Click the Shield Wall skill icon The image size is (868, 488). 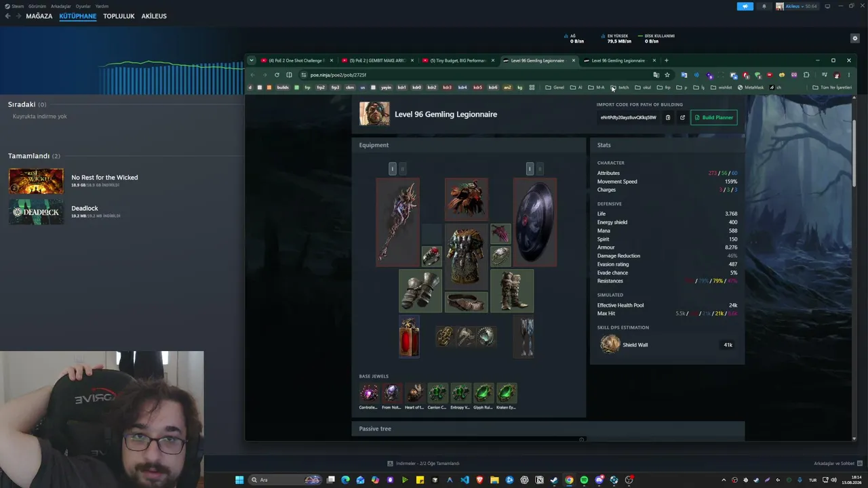coord(610,344)
